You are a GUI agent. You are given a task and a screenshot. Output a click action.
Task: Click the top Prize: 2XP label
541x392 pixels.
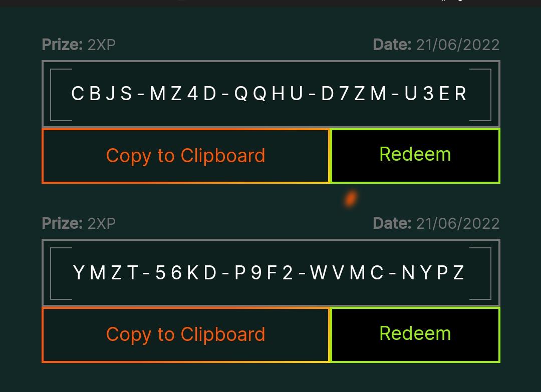point(78,45)
